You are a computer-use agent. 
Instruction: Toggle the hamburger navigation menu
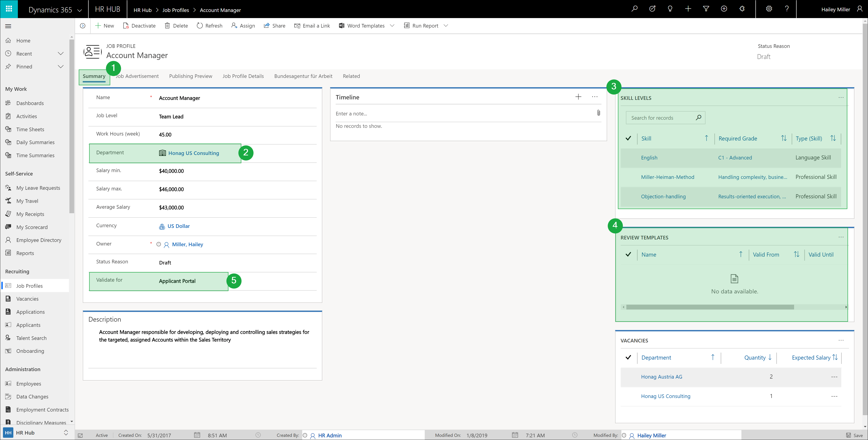tap(8, 26)
